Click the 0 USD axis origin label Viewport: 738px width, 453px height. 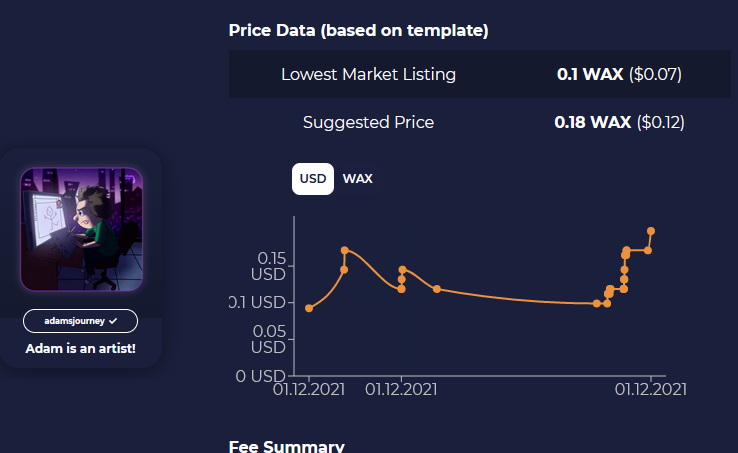coord(260,376)
